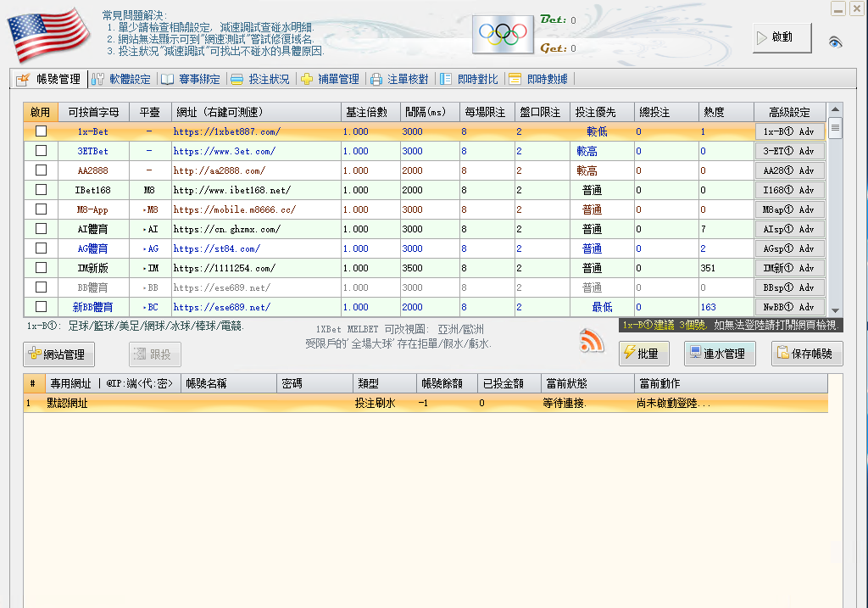Enable the IBet168 row checkbox
Screen dimensions: 868x608
[x=41, y=189]
